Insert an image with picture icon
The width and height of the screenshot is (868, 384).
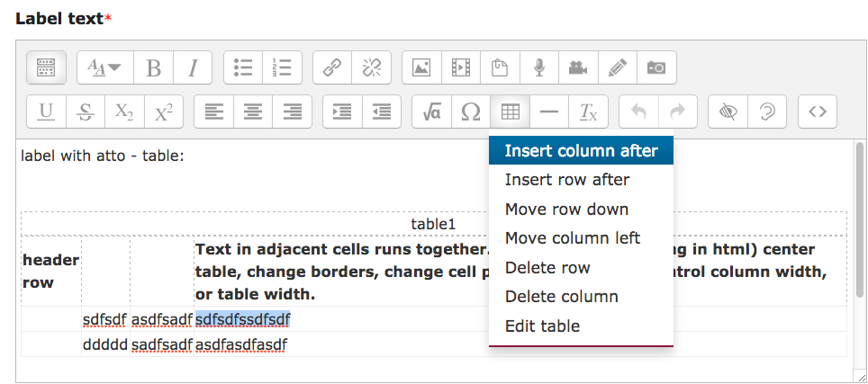(421, 67)
